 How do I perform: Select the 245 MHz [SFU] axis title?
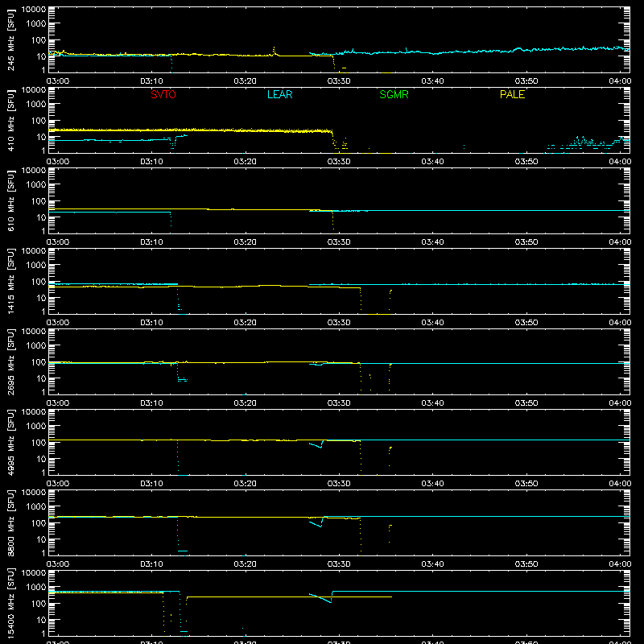pyautogui.click(x=11, y=40)
